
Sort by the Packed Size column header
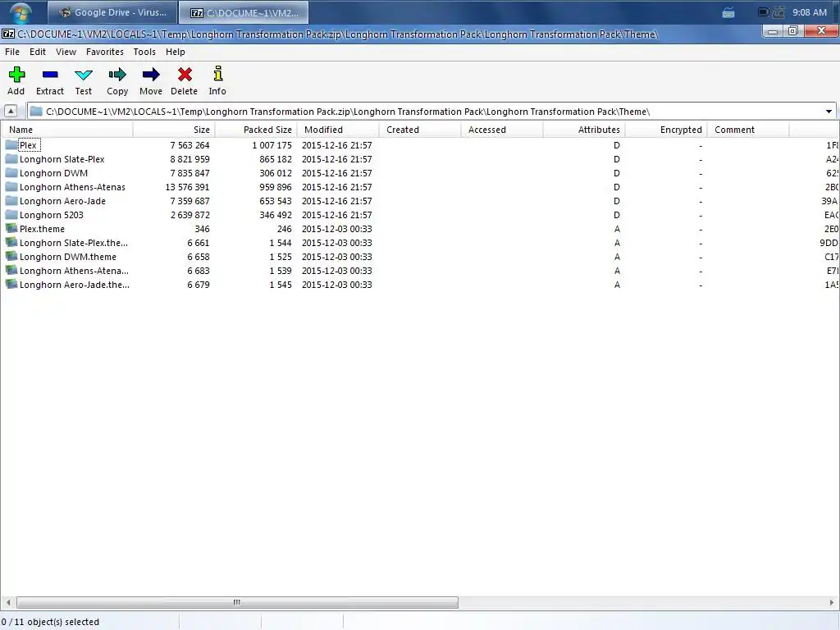pos(256,130)
